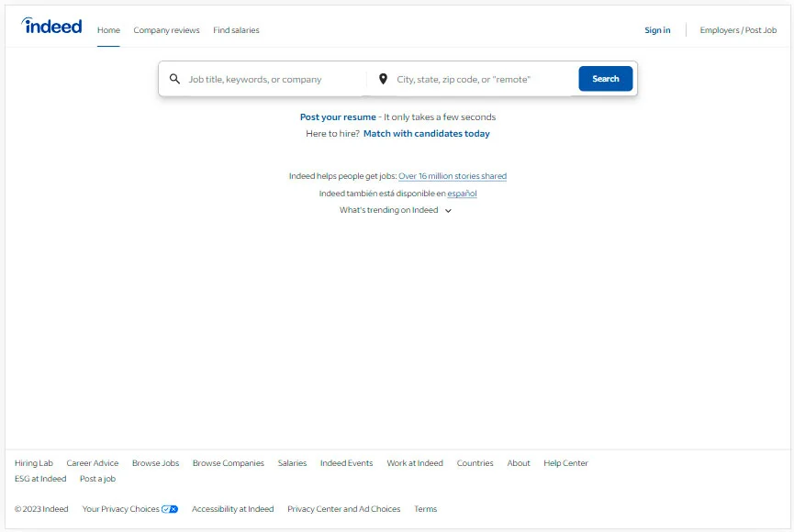Viewport: 794px width, 532px height.
Task: Click the Terms footer link
Action: [425, 509]
